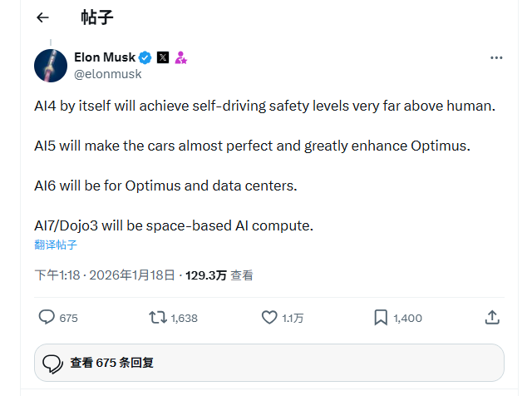Share the post using the upload icon
Viewport: 532px width, 396px height.
click(x=491, y=317)
